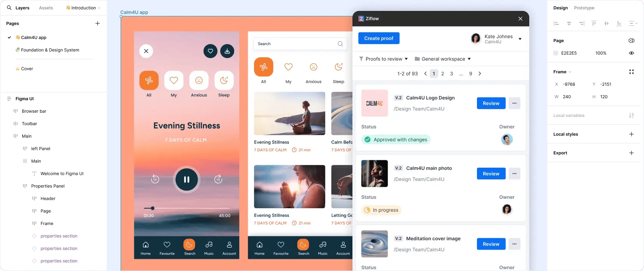
Task: Add a new page with the plus icon
Action: point(98,23)
